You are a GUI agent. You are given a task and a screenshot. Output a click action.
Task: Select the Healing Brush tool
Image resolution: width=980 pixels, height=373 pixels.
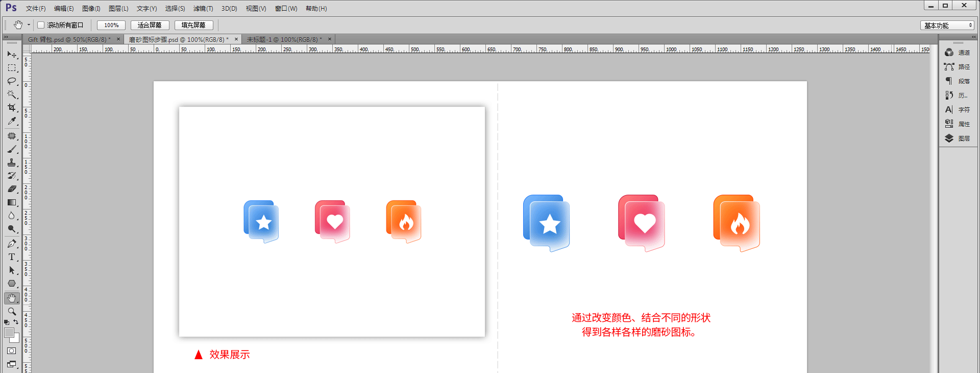[12, 136]
